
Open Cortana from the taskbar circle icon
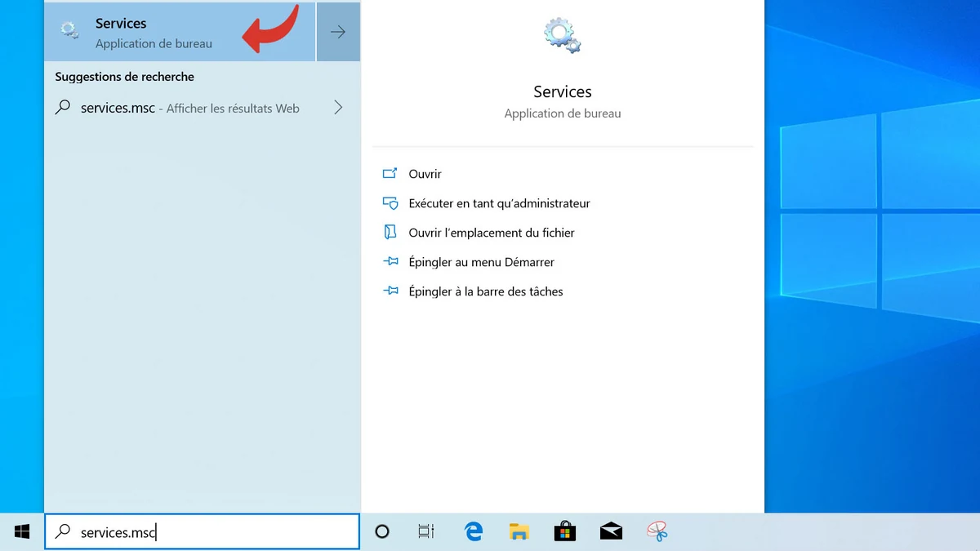click(x=381, y=532)
